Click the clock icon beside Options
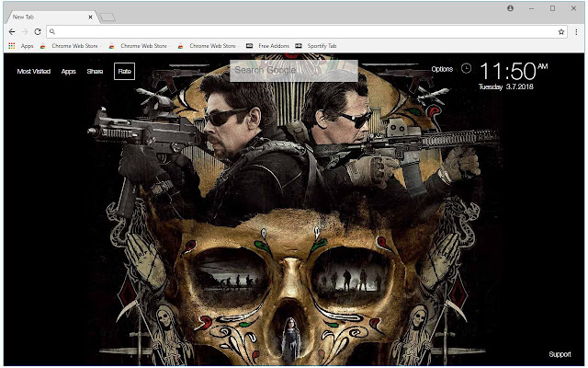This screenshot has height=368, width=588. coord(466,69)
